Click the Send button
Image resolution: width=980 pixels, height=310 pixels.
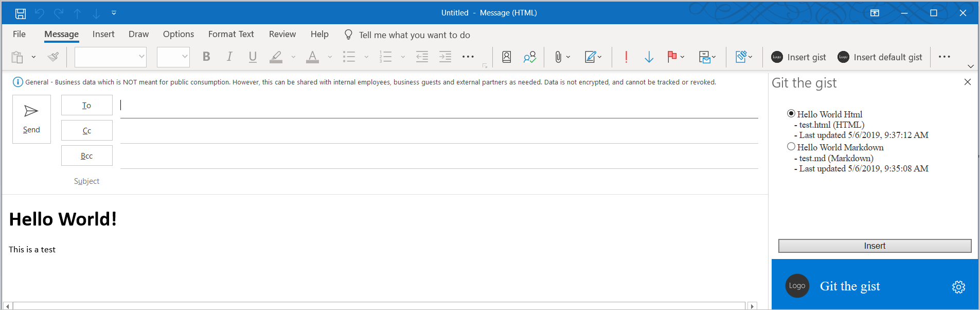tap(31, 119)
